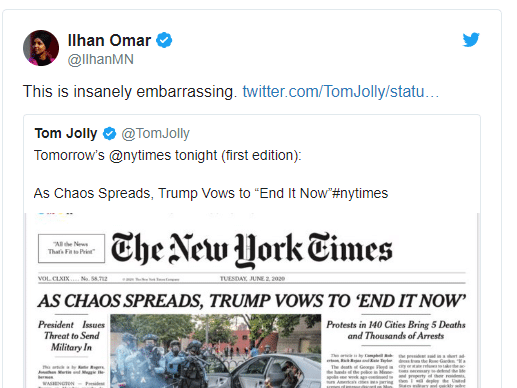Click the verified badge beside Ilhan Omar

point(164,40)
